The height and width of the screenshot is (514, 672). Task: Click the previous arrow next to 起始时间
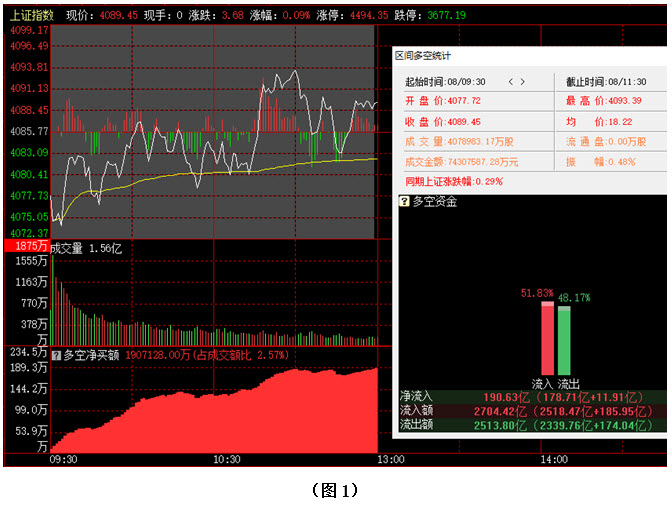tap(510, 82)
